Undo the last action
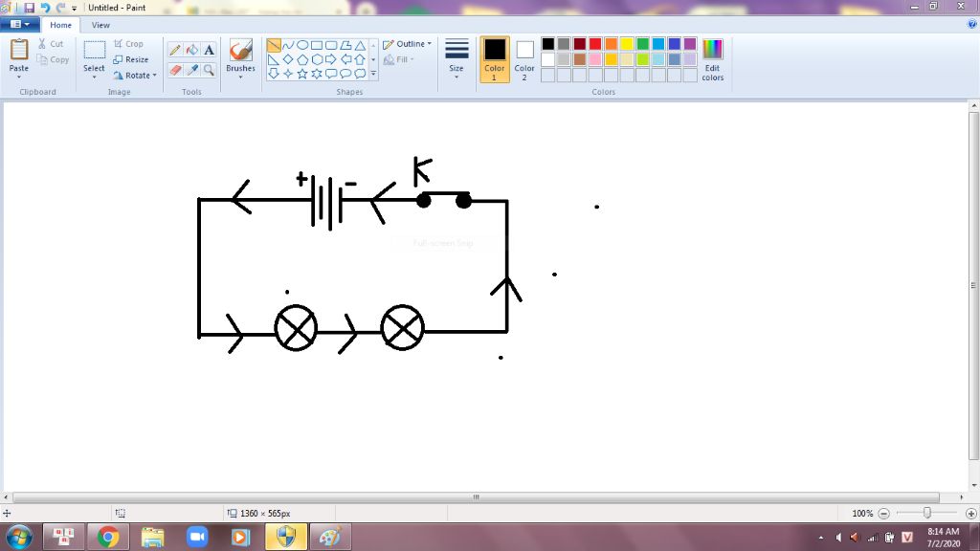The height and width of the screenshot is (551, 980). click(45, 8)
